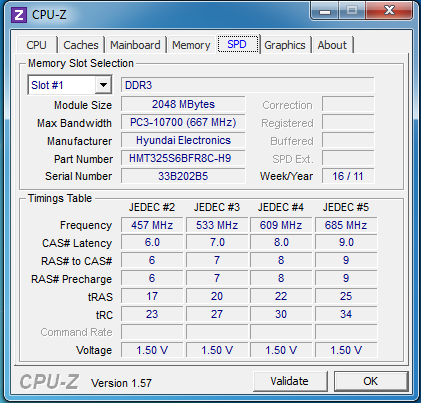The image size is (421, 403).
Task: Click serial number 33B202B5
Action: point(183,176)
